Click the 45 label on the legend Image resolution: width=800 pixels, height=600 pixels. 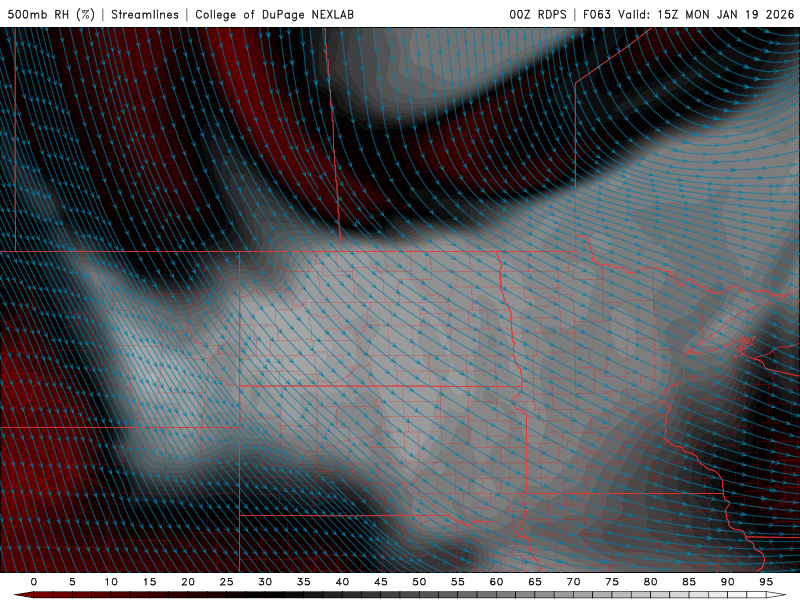pos(381,582)
